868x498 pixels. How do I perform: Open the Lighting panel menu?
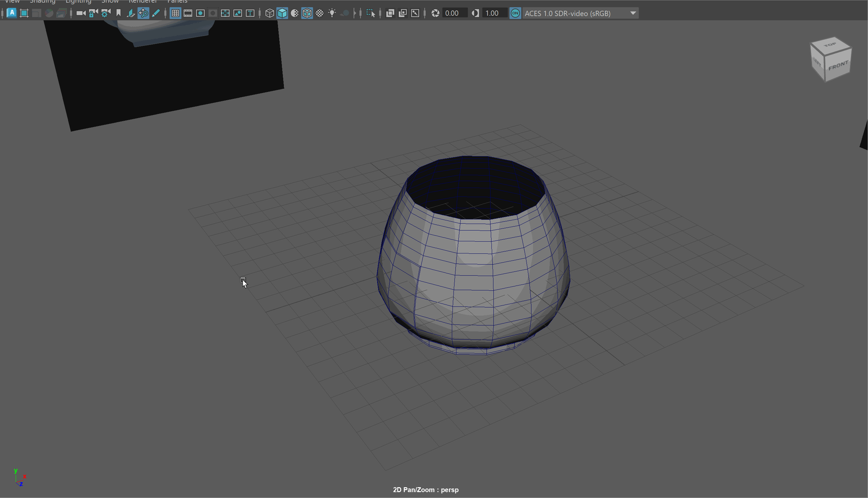78,2
